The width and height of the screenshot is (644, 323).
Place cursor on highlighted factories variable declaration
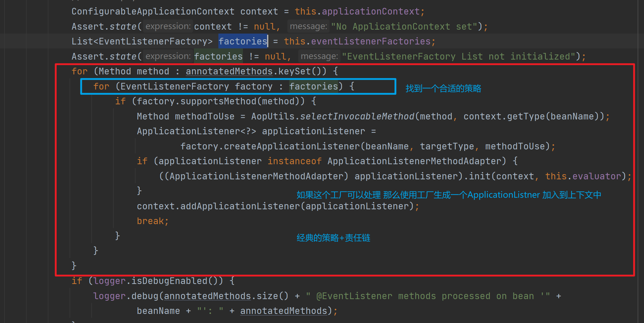tap(243, 41)
